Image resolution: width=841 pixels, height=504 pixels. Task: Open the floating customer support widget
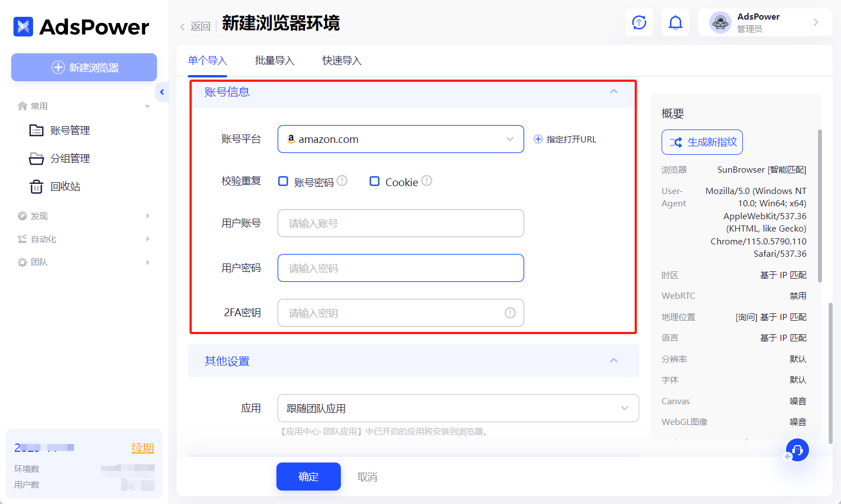point(797,450)
